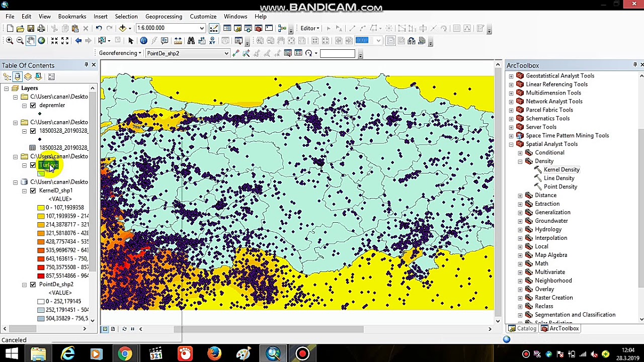Image resolution: width=644 pixels, height=362 pixels.
Task: Click Fixed Zoom In icon
Action: pos(54,41)
